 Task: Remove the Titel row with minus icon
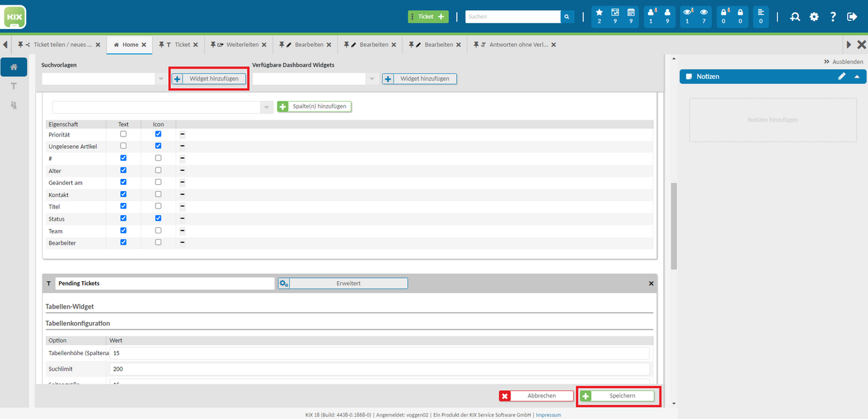coord(182,207)
